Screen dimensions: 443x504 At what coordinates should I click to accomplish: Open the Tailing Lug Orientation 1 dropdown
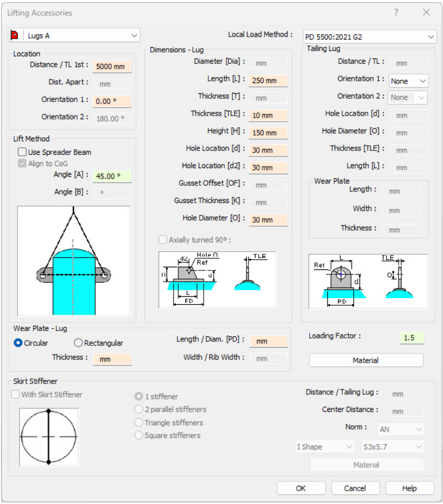(408, 81)
